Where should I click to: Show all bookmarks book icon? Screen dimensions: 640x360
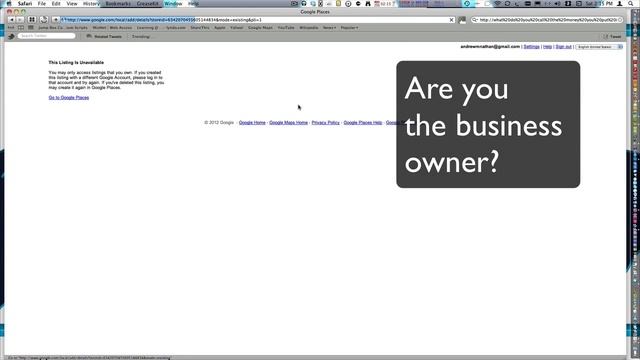coord(21,28)
